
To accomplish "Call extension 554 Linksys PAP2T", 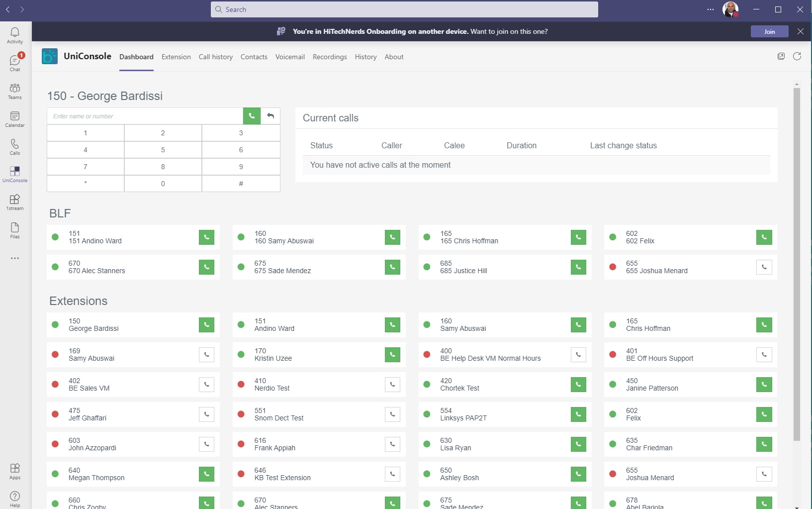I will (578, 414).
